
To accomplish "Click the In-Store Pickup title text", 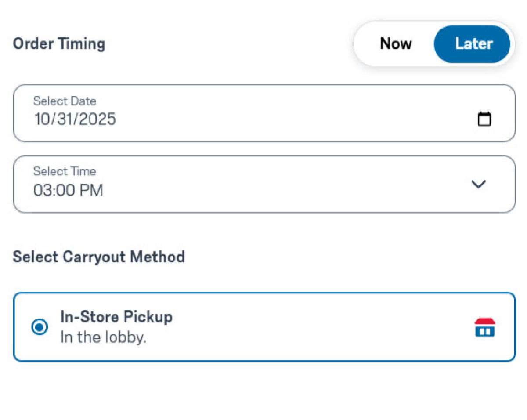I will coord(116,317).
